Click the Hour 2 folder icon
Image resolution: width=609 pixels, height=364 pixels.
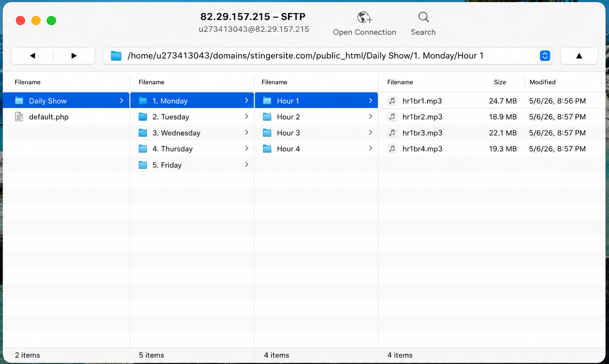[x=267, y=116]
